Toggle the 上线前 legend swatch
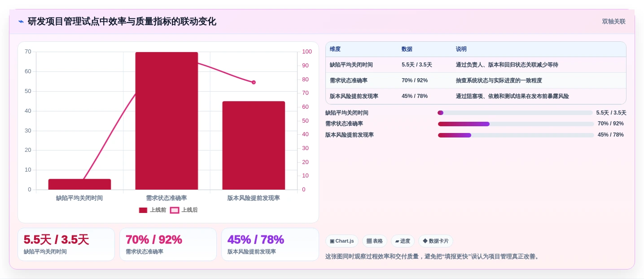The image size is (644, 279). click(x=143, y=210)
